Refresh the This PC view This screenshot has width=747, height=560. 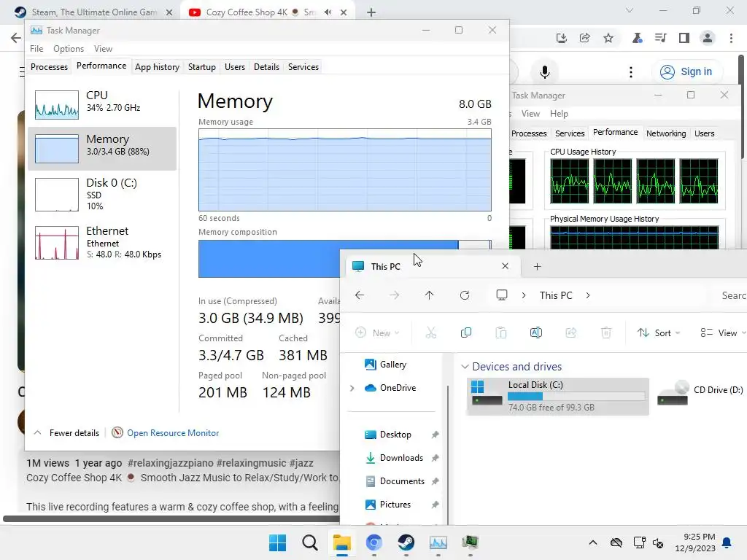point(465,295)
